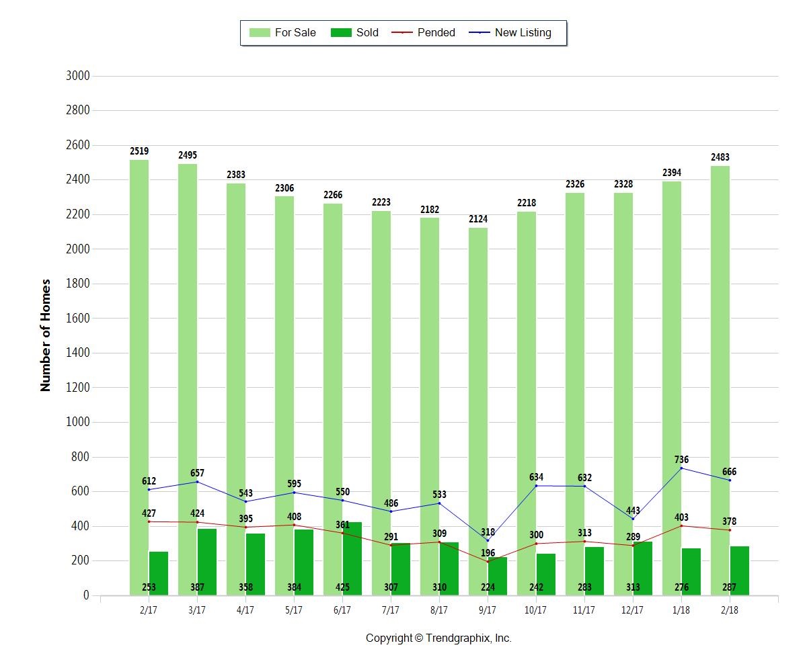
Task: Click the Copyright Trendgraphix, Inc. text
Action: [x=438, y=638]
